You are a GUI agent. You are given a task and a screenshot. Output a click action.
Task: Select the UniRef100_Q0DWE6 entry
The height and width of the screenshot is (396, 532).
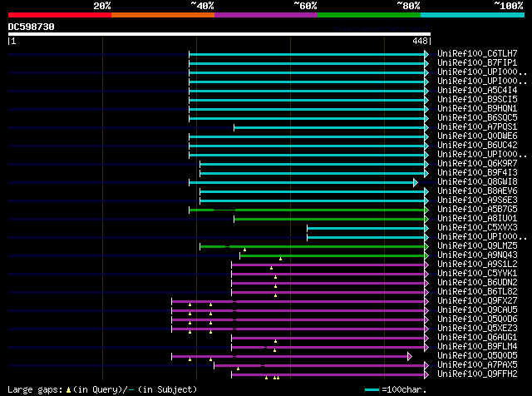477,136
